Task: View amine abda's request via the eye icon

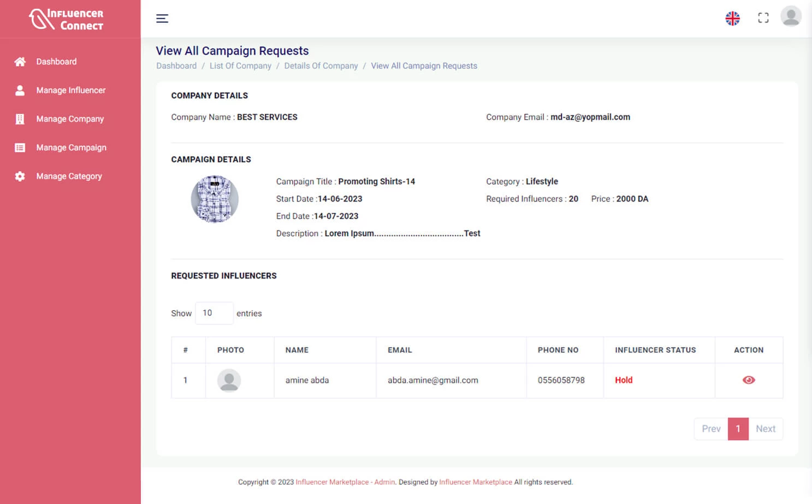Action: [749, 380]
